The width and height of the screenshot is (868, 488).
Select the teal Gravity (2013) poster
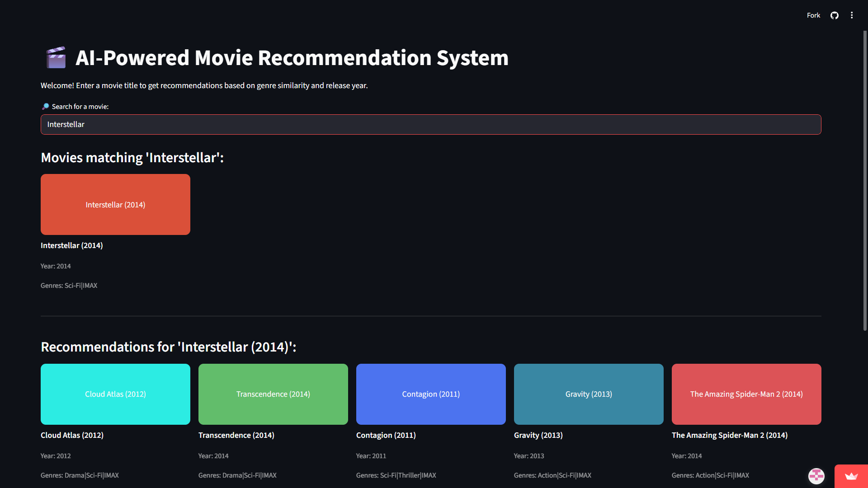(588, 394)
